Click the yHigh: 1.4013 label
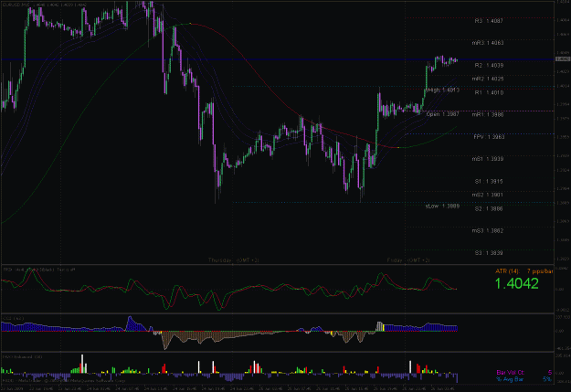Viewport: 571px width, 392px height. coord(442,90)
